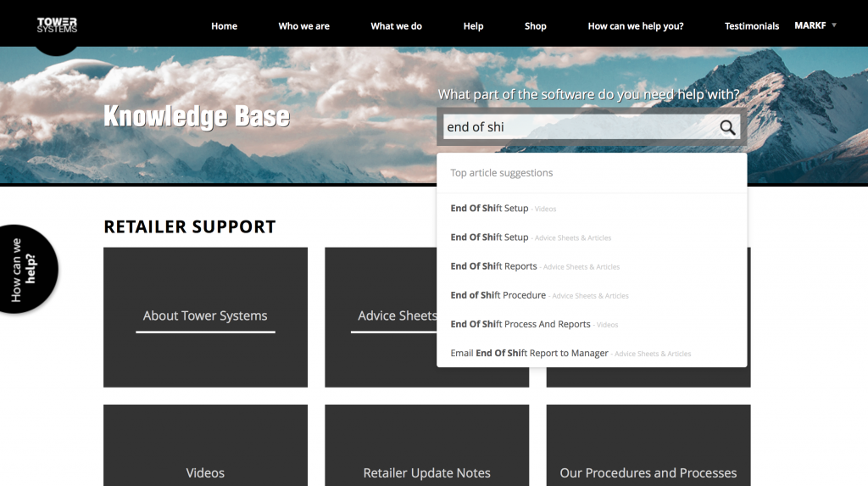The width and height of the screenshot is (868, 486).
Task: Select End Of Shift Setup Videos suggestion
Action: click(x=591, y=209)
